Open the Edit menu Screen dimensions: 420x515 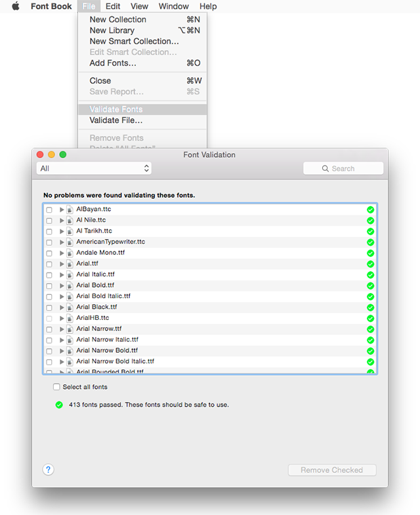113,7
